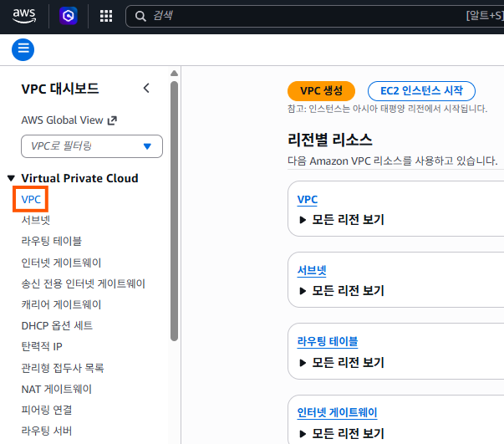Expand 모든 리전 보기 under 라우팅 테이블 card

pyautogui.click(x=342, y=363)
